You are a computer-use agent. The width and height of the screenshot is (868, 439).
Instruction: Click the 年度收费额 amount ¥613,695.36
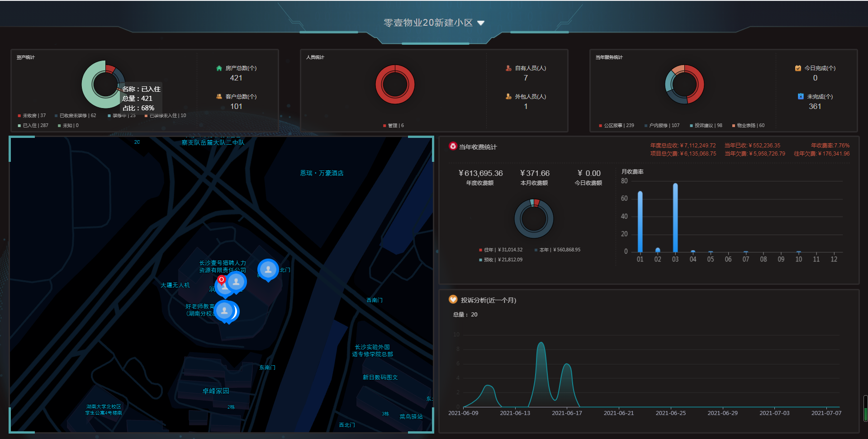(x=480, y=174)
